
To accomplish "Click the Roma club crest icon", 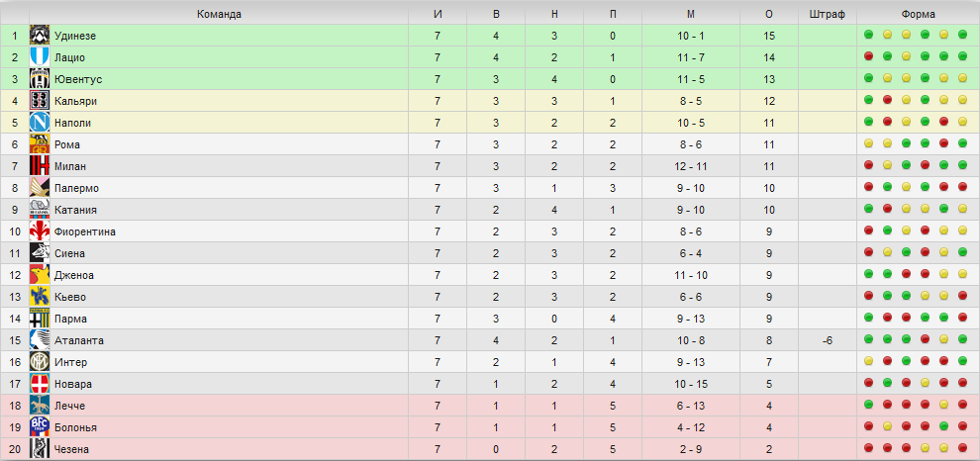I will 40,144.
